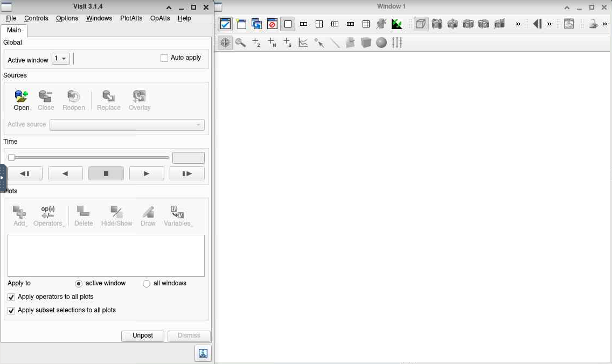Select the Zone pick (+Z) mode icon
Viewport: 612px width, 364px height.
click(x=256, y=43)
